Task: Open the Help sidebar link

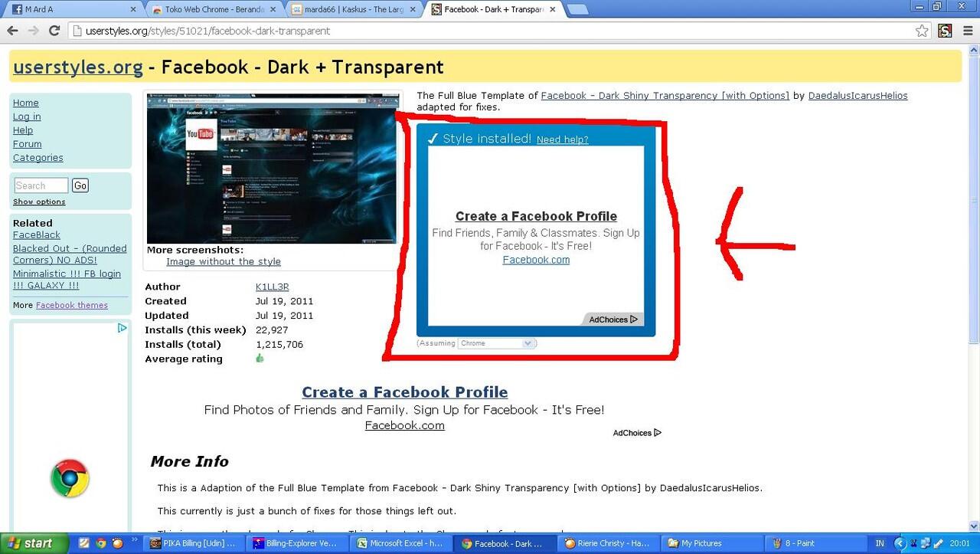Action: [x=23, y=130]
